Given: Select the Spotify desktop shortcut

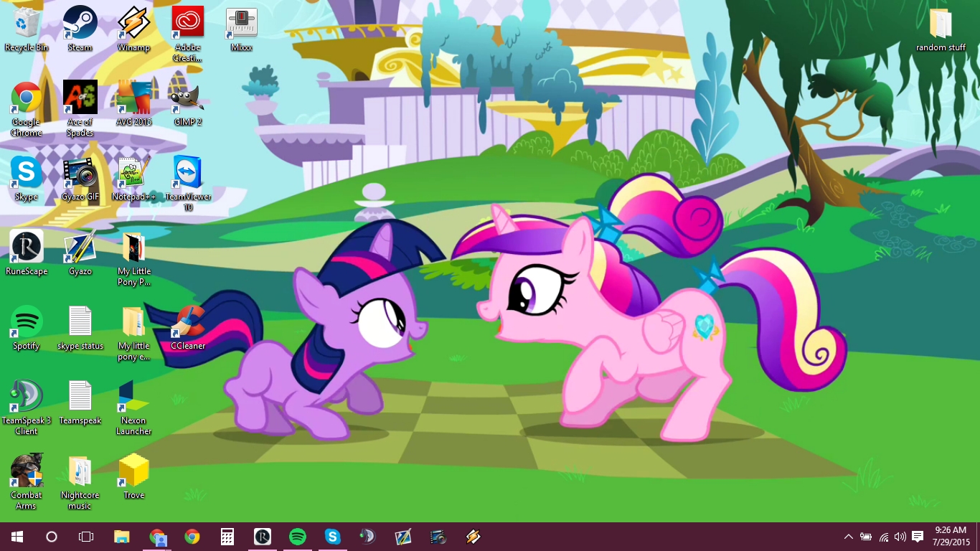Looking at the screenshot, I should click(27, 328).
